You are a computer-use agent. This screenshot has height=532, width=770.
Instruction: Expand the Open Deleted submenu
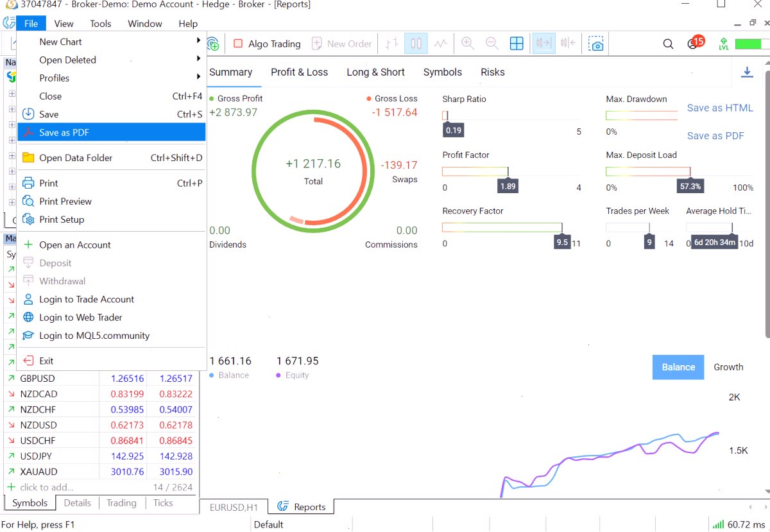[x=112, y=60]
